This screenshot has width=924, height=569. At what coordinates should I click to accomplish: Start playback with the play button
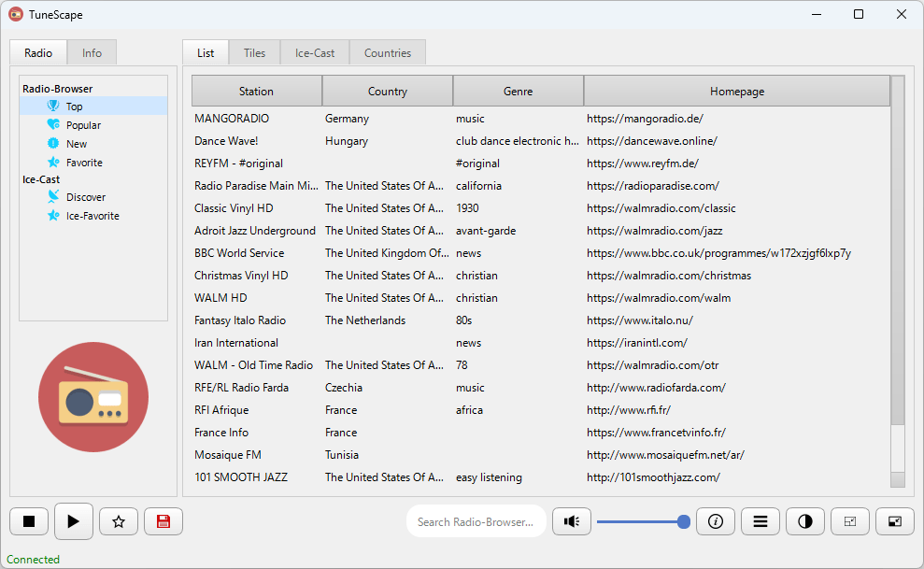coord(74,521)
